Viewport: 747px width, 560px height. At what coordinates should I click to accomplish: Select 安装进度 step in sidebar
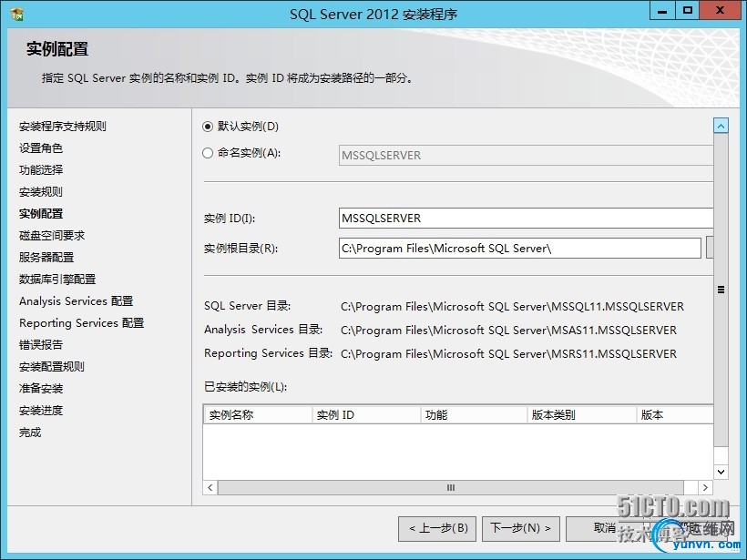tap(41, 411)
